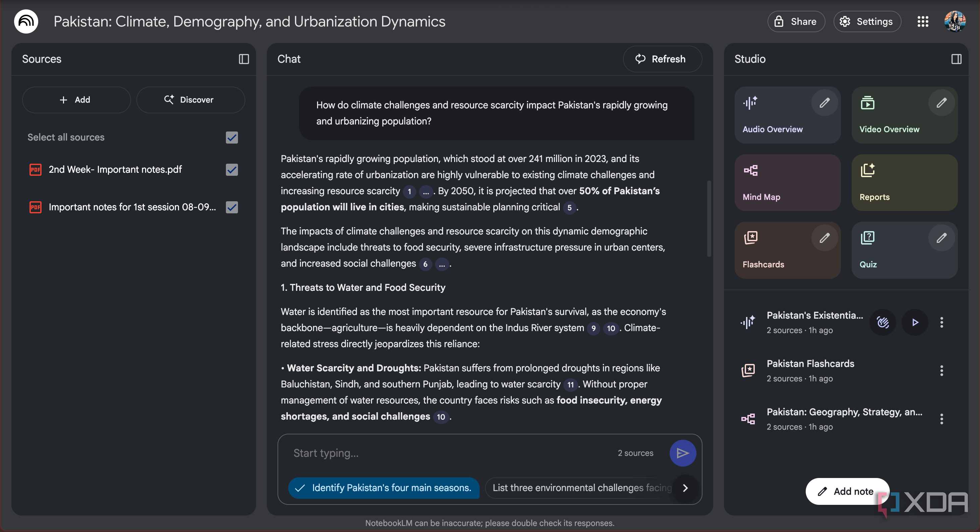Create a Mind Map
The width and height of the screenshot is (980, 532).
pos(788,182)
